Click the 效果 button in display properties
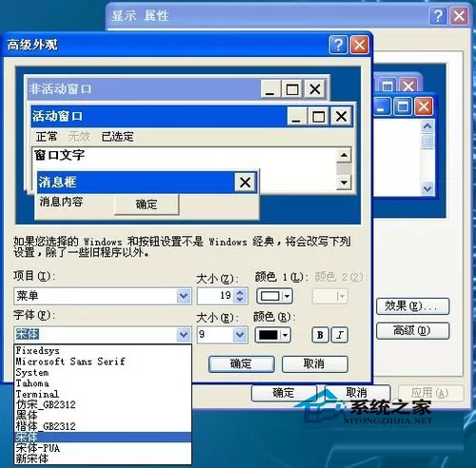This screenshot has width=476, height=468. pos(412,306)
